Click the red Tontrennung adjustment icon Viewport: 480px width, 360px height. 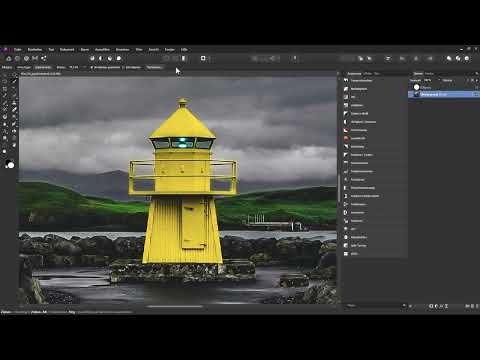point(346,130)
